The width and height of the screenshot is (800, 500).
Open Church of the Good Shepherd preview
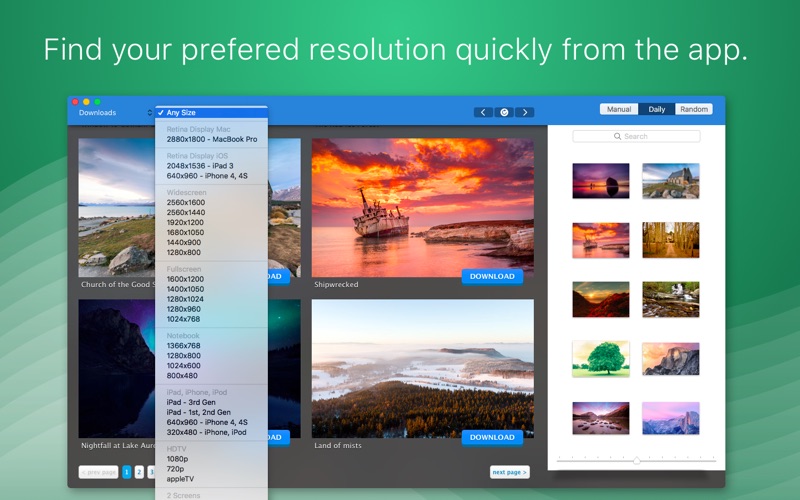(x=117, y=208)
